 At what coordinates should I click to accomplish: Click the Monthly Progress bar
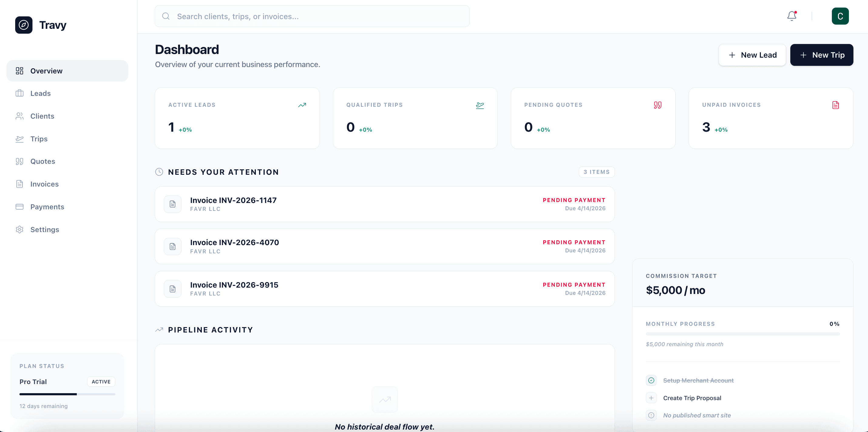click(x=743, y=334)
